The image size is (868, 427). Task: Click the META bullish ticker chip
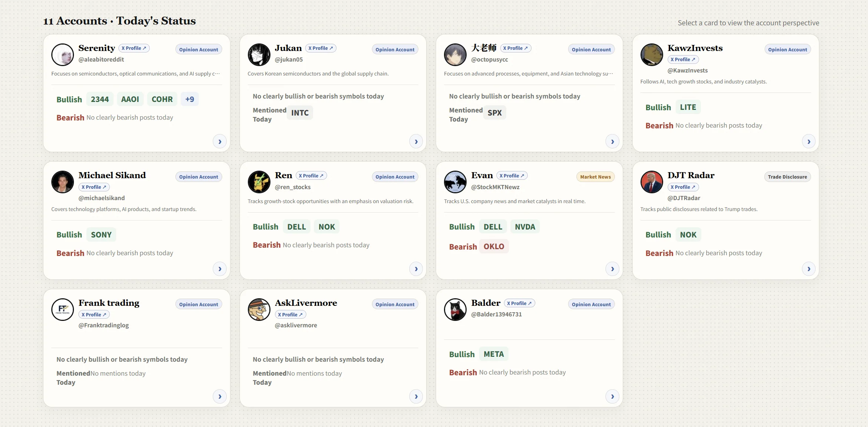tap(494, 354)
